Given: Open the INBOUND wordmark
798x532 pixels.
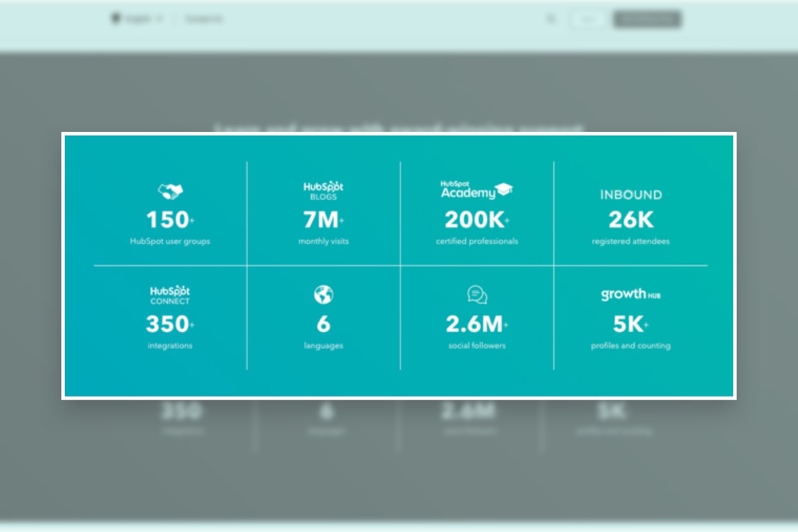Looking at the screenshot, I should pos(630,194).
